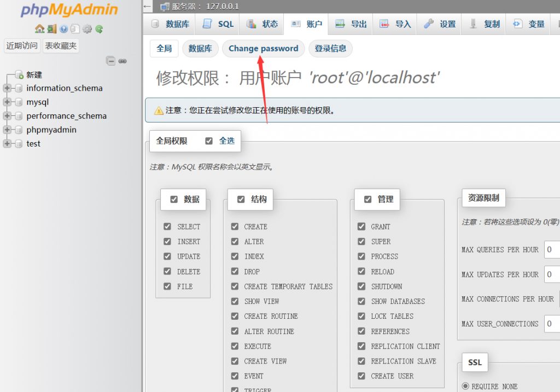This screenshot has height=392, width=560.
Task: Uncheck the SHUTDOWN privilege checkbox
Action: click(361, 286)
